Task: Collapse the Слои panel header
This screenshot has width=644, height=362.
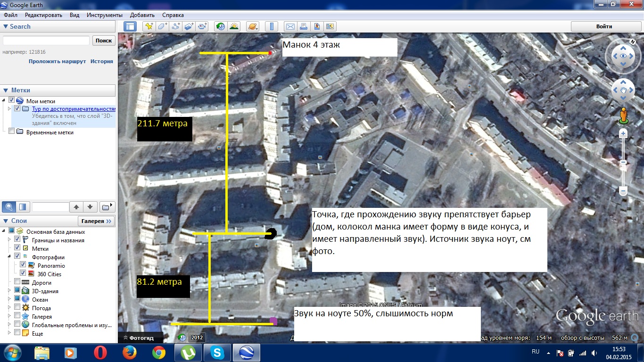Action: 6,221
